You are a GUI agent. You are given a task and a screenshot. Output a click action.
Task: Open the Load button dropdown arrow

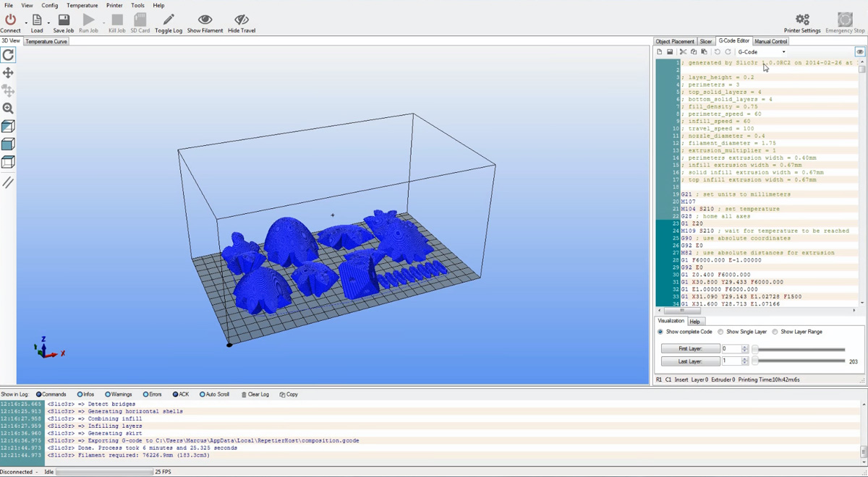pos(48,23)
